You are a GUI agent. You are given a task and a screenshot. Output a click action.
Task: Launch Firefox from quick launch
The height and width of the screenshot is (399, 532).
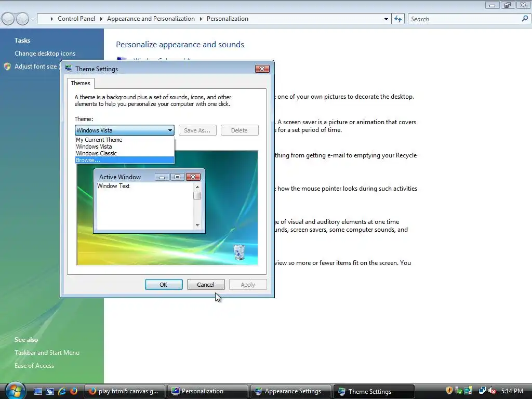[74, 391]
